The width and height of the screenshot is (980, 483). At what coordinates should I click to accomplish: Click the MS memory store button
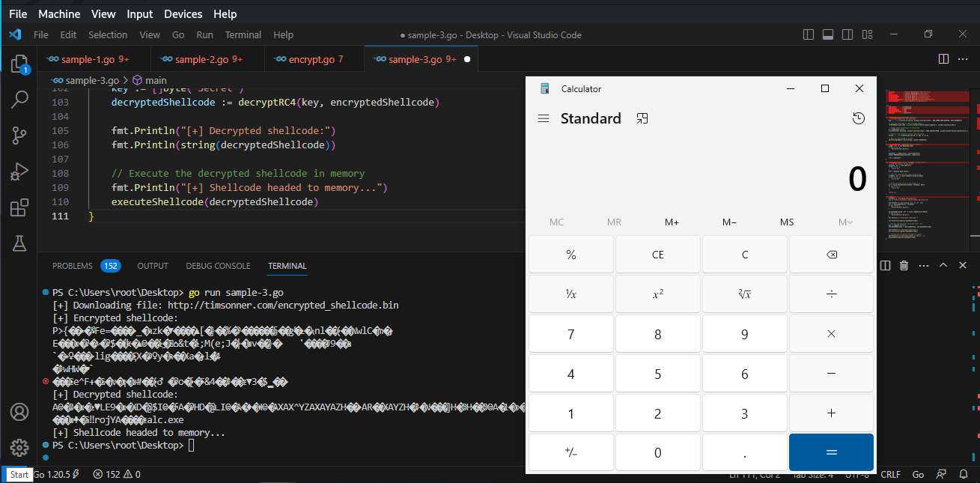point(787,222)
